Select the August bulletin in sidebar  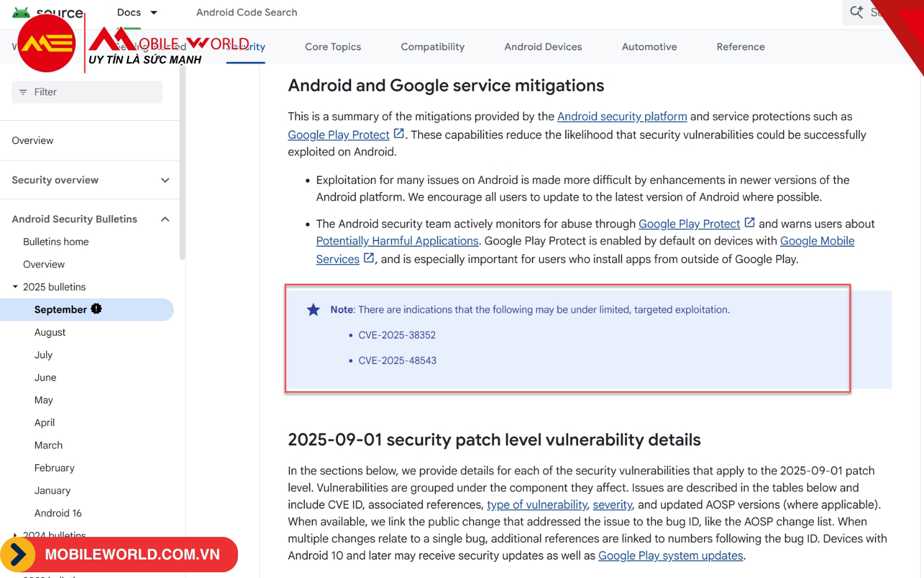click(50, 332)
